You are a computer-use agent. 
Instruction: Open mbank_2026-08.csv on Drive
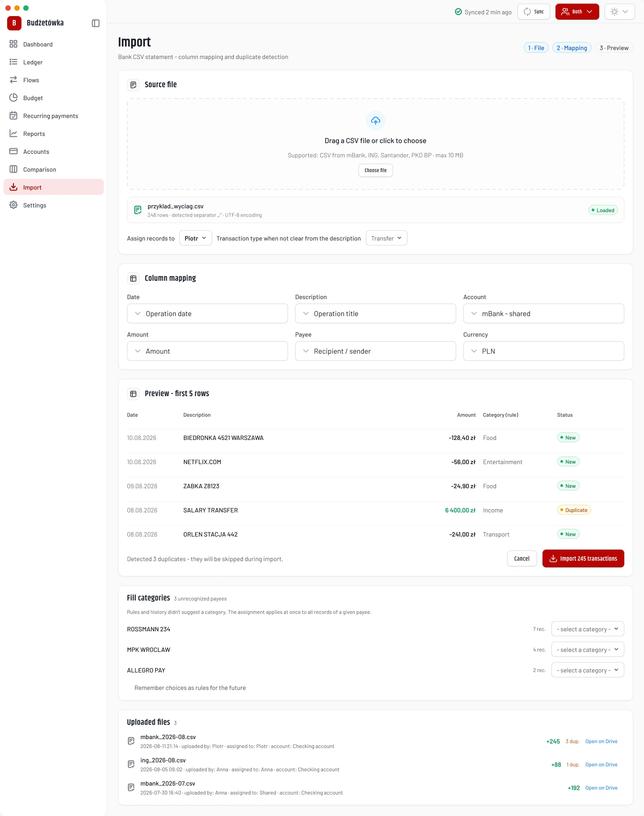601,741
